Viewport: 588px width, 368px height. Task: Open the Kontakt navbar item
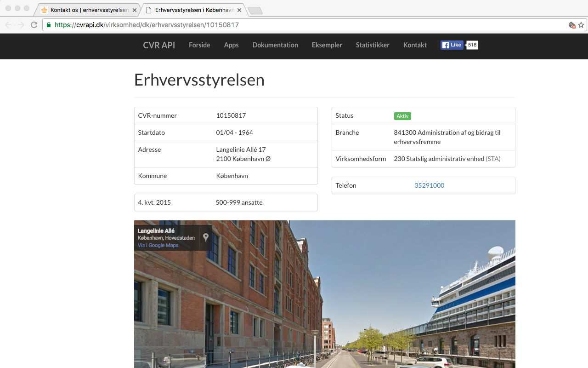[x=415, y=45]
